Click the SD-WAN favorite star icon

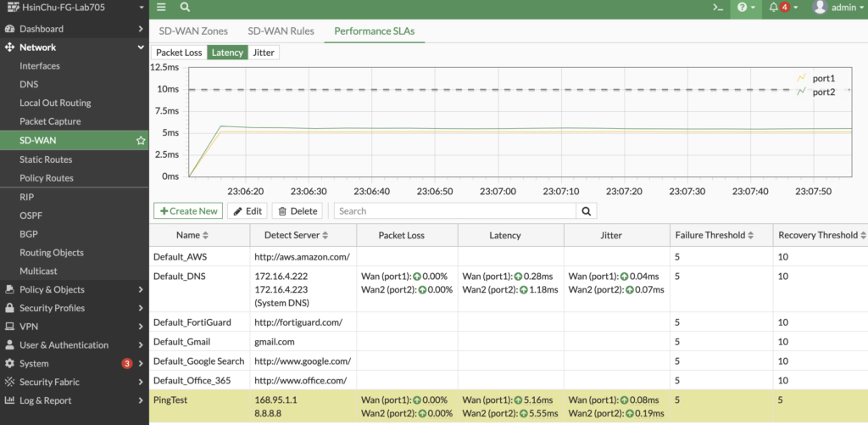click(141, 141)
